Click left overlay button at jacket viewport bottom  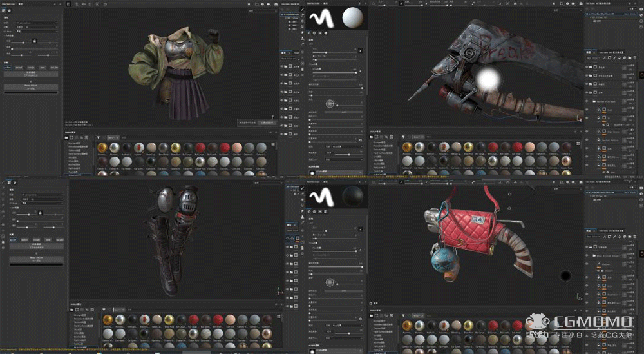pos(248,123)
